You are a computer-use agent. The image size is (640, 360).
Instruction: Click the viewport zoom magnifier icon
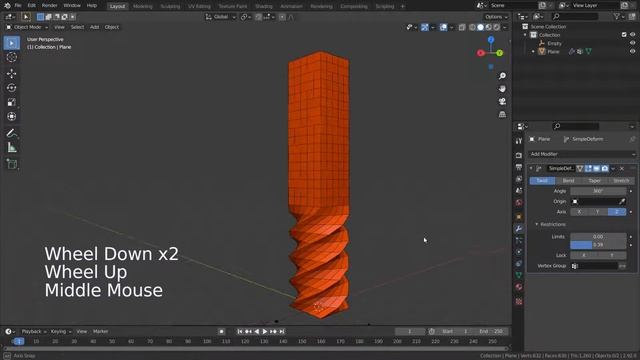(502, 76)
